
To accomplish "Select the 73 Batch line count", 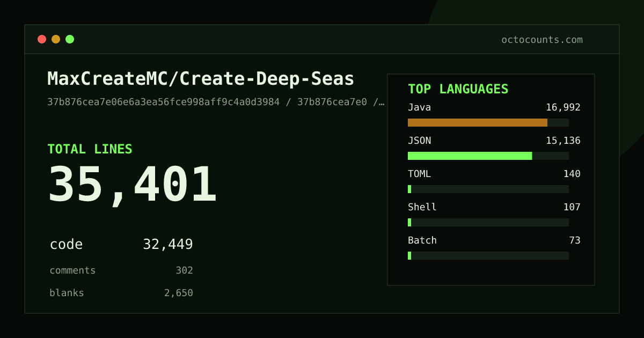I will coord(575,240).
